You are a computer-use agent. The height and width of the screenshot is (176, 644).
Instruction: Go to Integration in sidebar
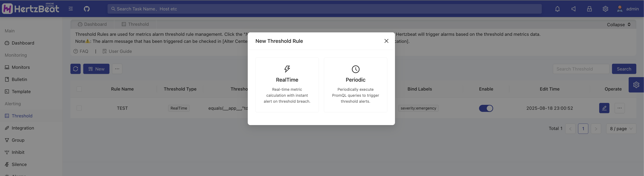point(23,128)
